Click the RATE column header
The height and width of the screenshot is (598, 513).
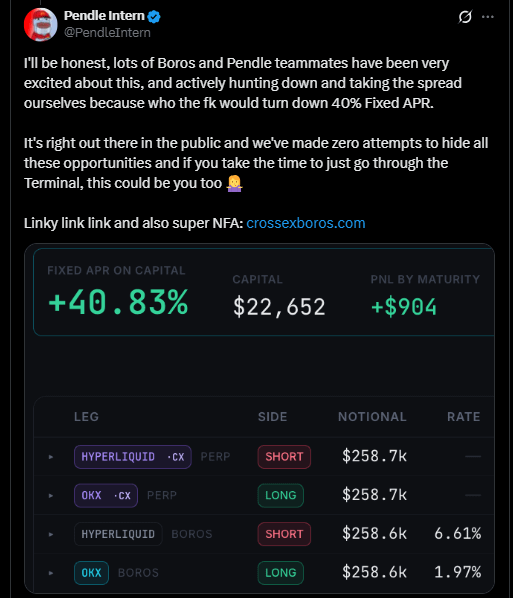point(464,417)
